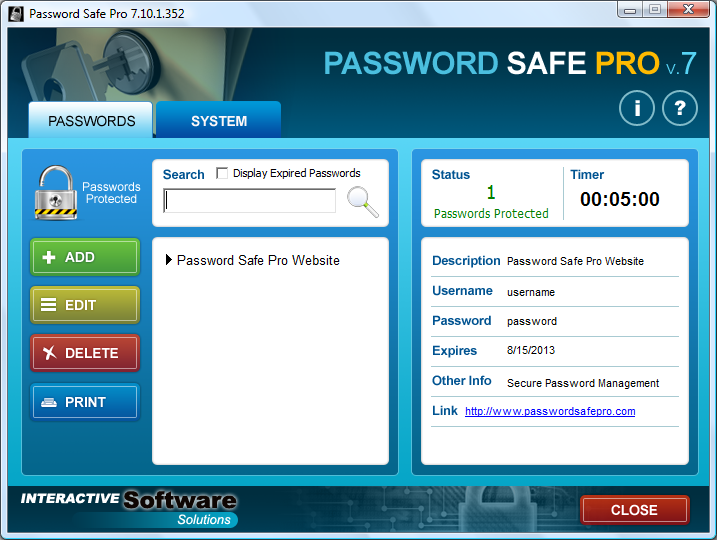The height and width of the screenshot is (540, 717).
Task: Focus the Search text field
Action: pos(249,200)
